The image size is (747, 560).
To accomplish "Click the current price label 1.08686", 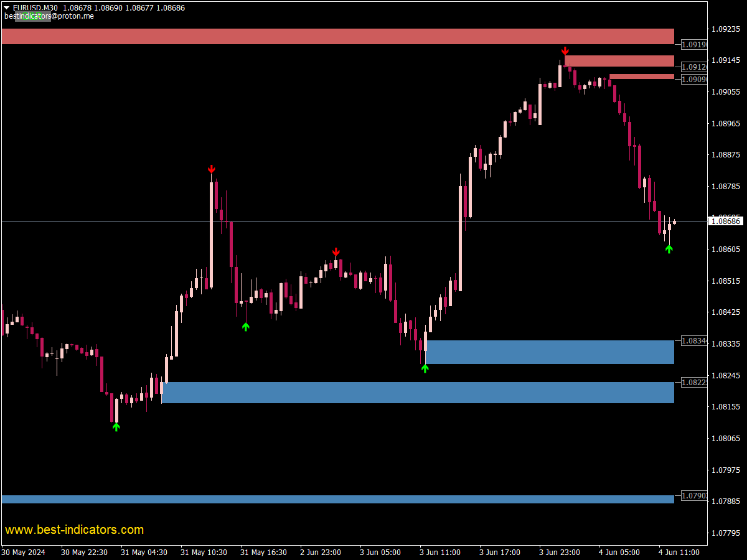I will click(726, 220).
